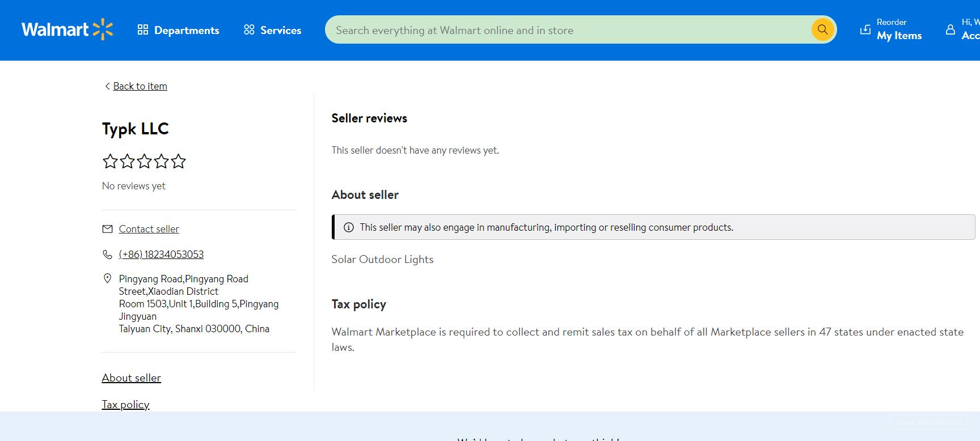Click the first rating star

pos(110,162)
